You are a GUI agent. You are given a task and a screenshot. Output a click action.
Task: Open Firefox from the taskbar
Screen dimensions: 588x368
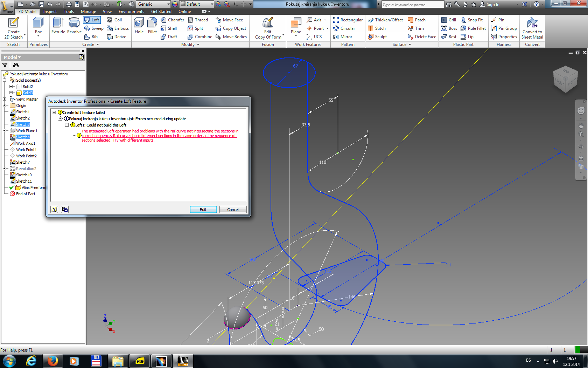tap(52, 361)
